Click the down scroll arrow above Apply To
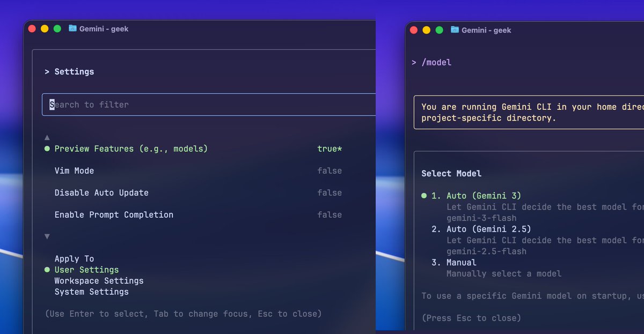644x334 pixels. click(x=47, y=236)
